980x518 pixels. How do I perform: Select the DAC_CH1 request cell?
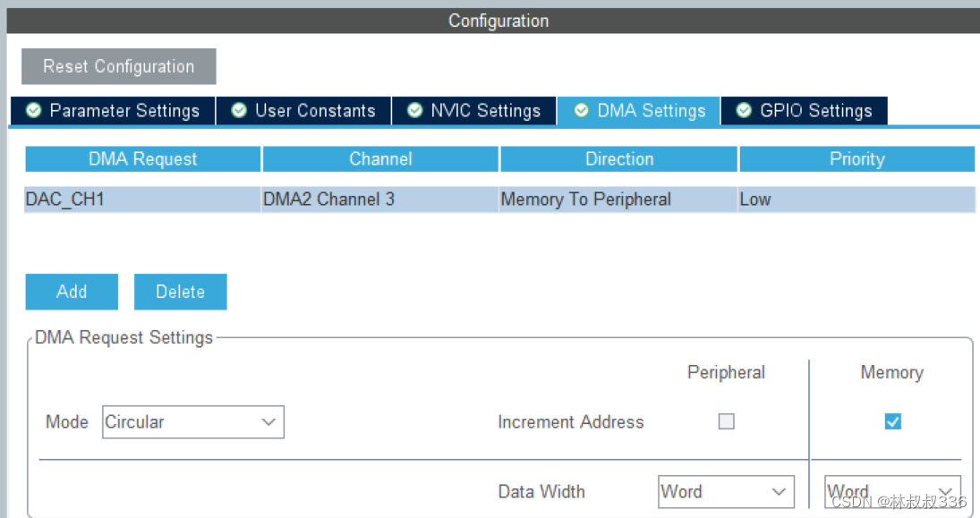(x=142, y=200)
